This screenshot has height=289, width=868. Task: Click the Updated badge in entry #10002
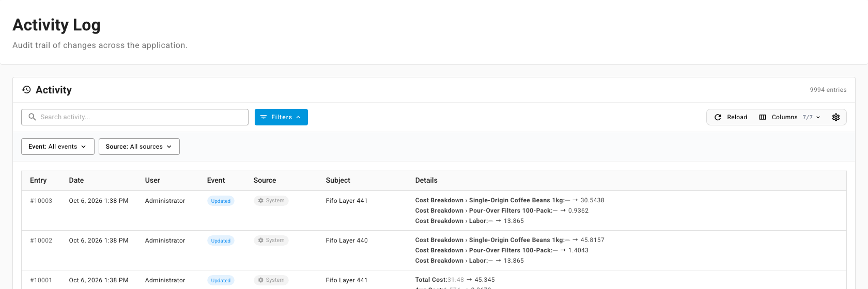tap(221, 240)
